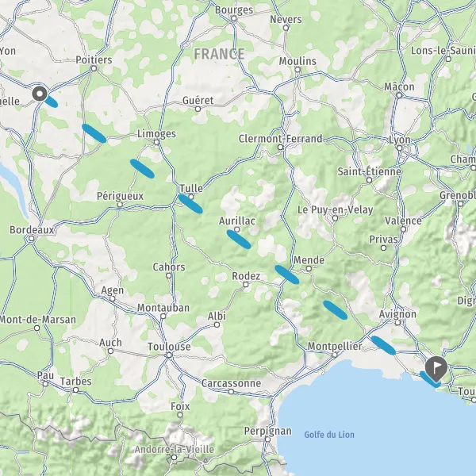Click the Lyon city circle marker

click(400, 148)
